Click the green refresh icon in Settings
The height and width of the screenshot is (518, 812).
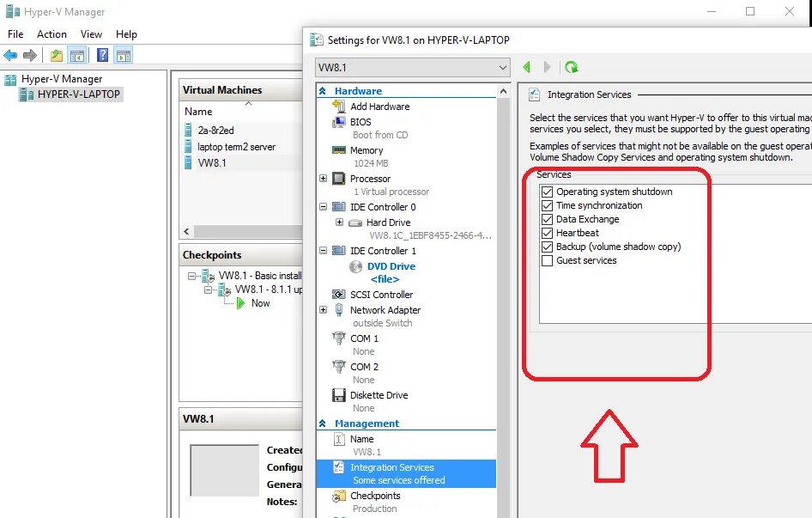571,67
